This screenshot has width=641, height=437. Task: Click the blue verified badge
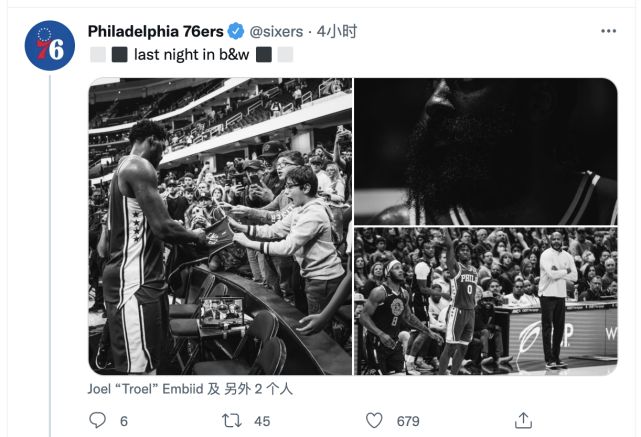pyautogui.click(x=236, y=31)
